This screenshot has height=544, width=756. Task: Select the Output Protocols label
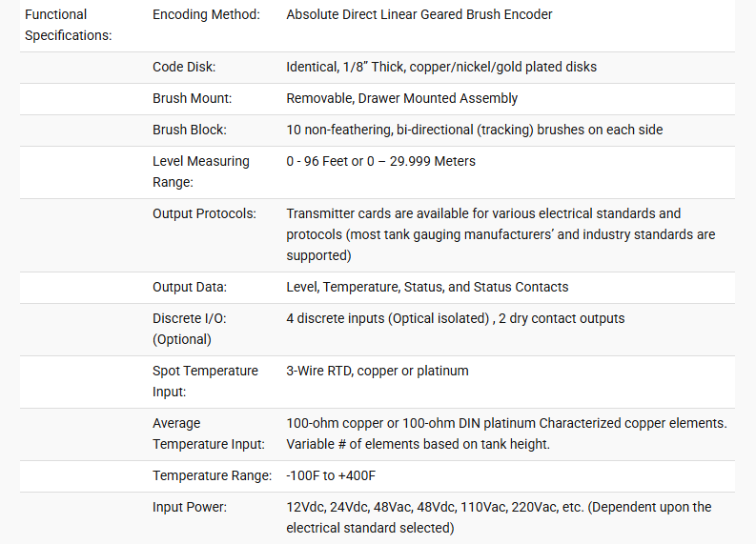204,214
